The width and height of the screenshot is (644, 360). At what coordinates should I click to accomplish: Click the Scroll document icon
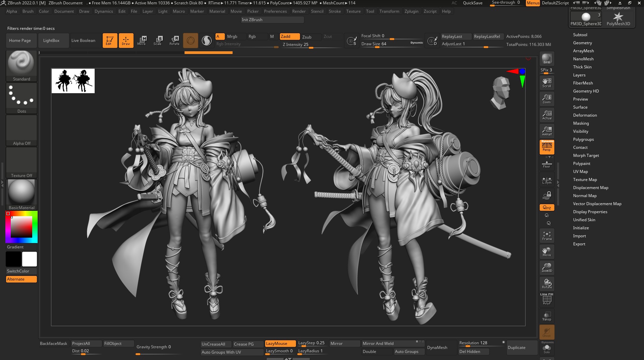pyautogui.click(x=547, y=83)
